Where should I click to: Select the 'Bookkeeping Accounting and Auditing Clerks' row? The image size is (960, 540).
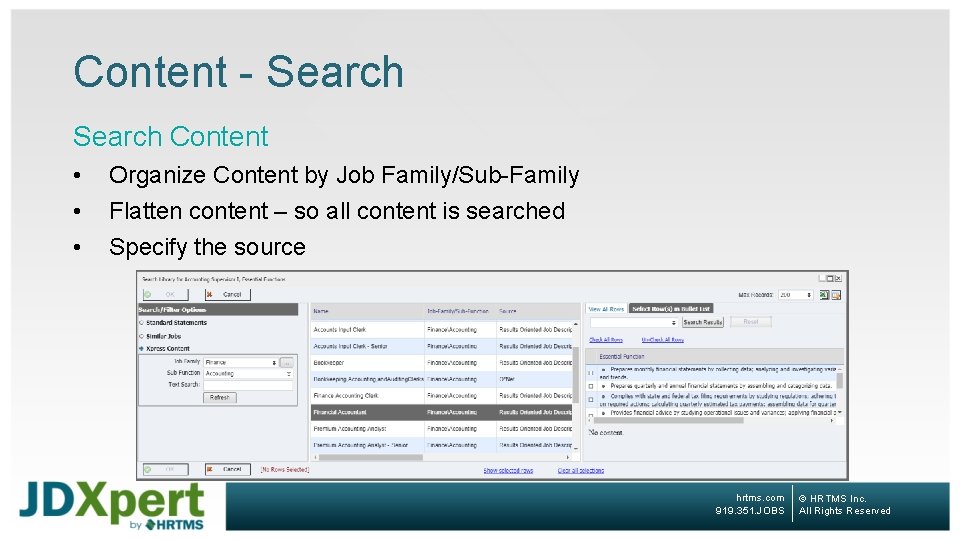[x=441, y=379]
